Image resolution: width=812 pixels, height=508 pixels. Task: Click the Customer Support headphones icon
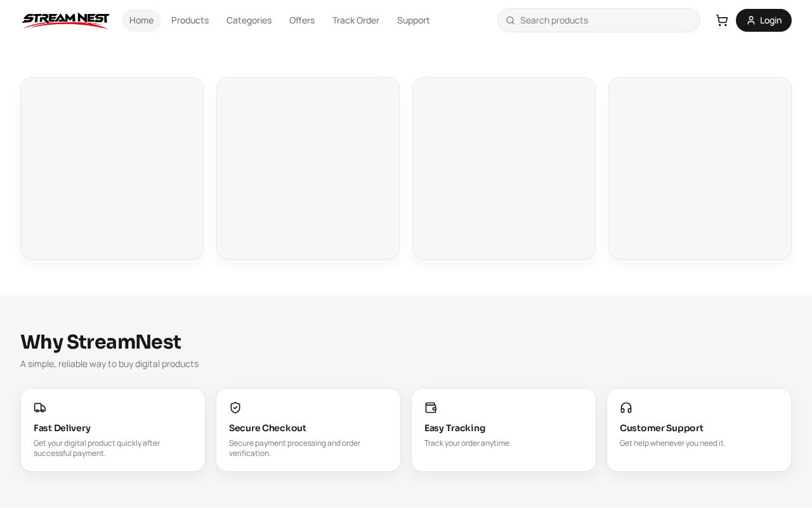626,408
